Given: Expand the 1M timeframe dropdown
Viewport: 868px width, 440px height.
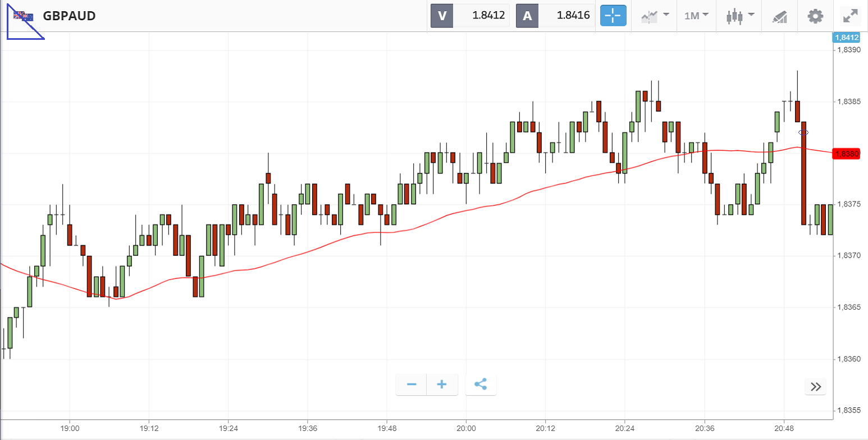Looking at the screenshot, I should point(696,16).
